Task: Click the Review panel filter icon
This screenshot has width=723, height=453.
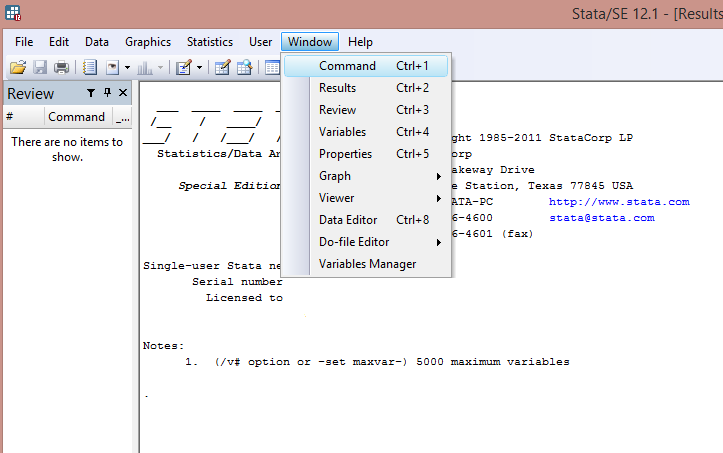Action: [91, 93]
